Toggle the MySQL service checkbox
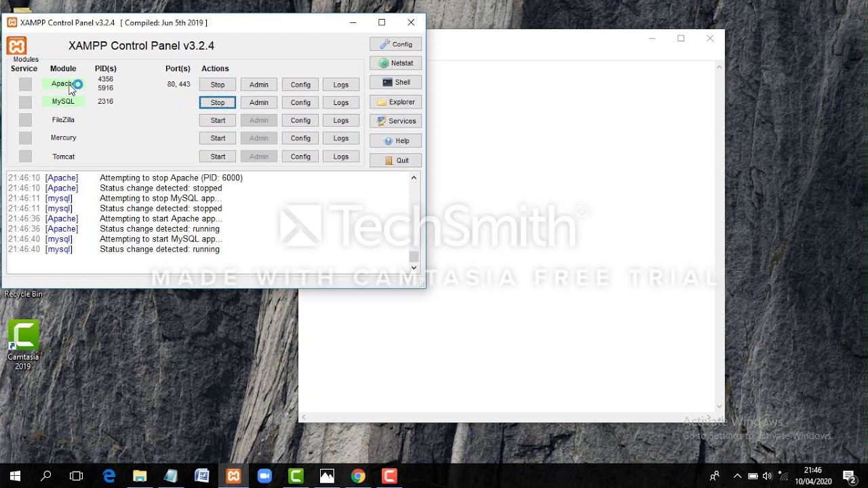868x488 pixels. coord(25,102)
